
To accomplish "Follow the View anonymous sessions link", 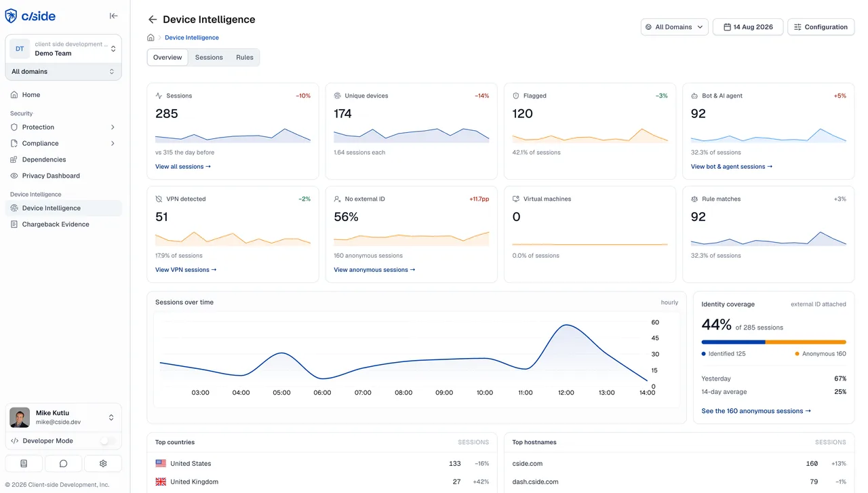I will (x=374, y=270).
